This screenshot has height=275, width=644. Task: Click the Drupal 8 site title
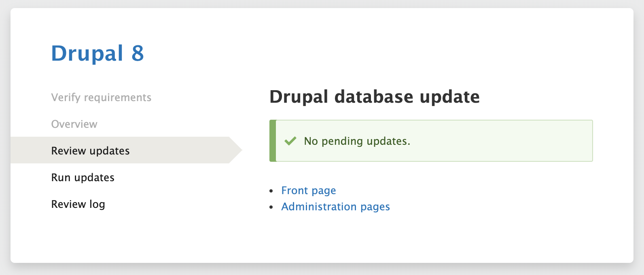coord(97,53)
